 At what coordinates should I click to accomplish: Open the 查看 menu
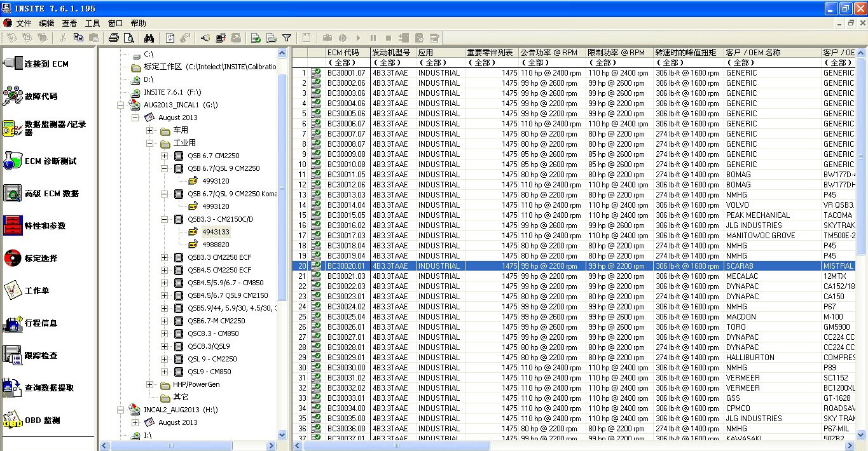coord(69,23)
